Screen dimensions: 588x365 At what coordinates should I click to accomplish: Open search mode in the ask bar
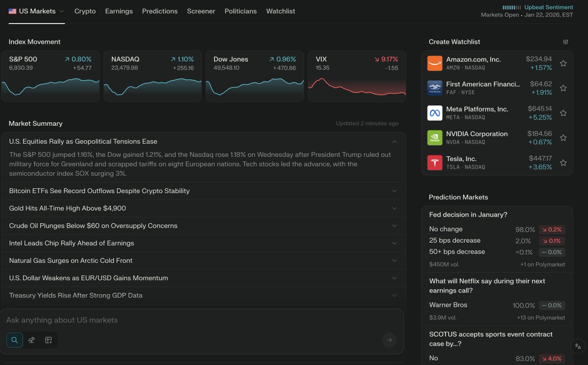(x=14, y=339)
